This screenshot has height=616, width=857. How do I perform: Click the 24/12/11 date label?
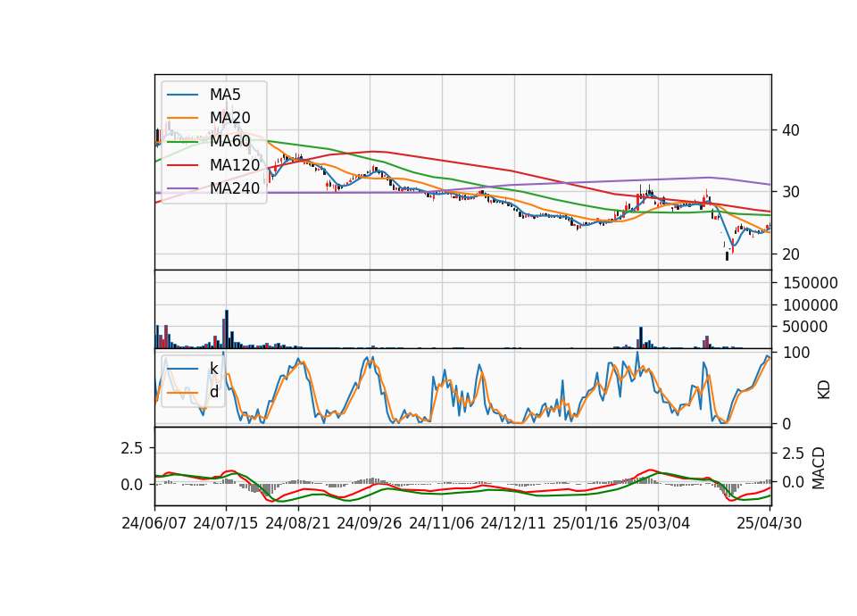[x=513, y=523]
